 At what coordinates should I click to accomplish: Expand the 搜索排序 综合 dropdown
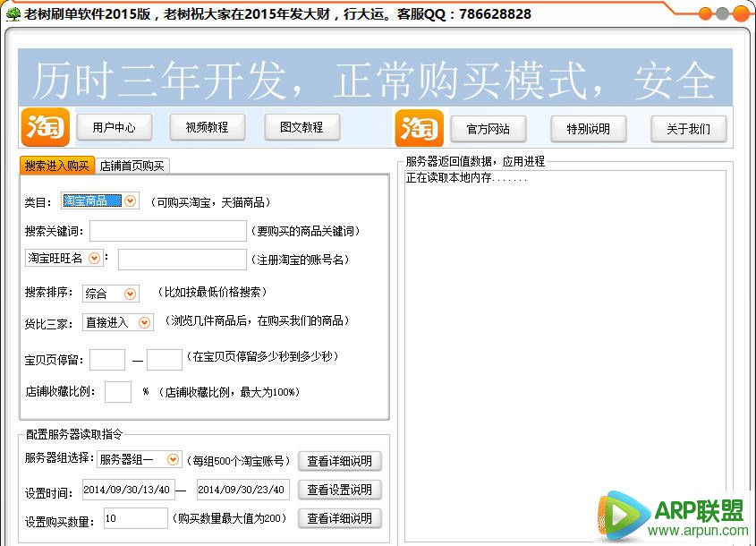pyautogui.click(x=130, y=294)
